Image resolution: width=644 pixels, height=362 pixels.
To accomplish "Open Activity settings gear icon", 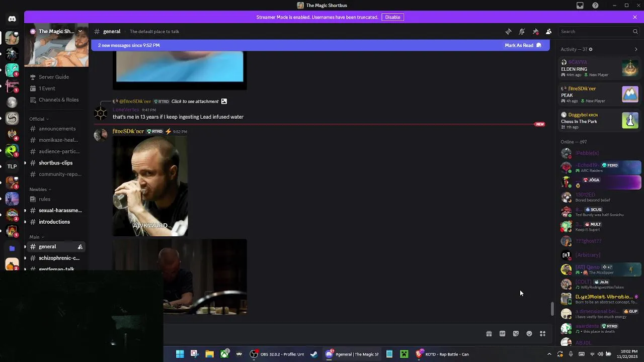I will pos(591,49).
